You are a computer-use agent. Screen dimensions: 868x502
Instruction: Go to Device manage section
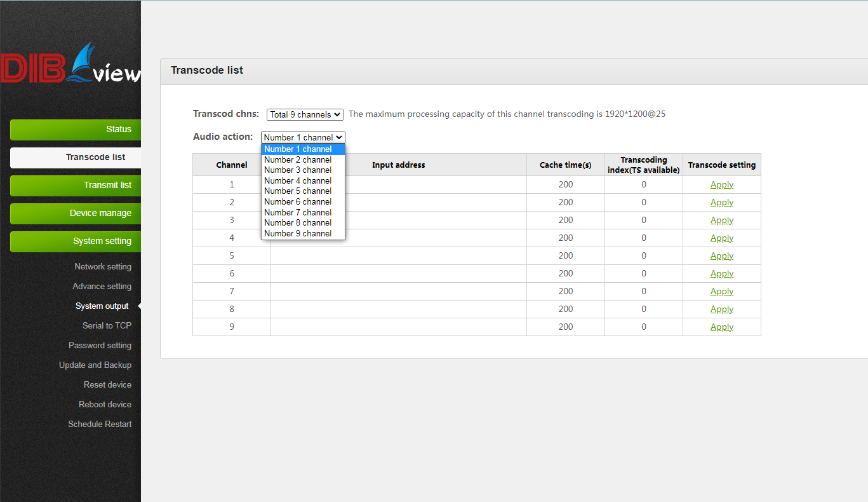tap(76, 214)
